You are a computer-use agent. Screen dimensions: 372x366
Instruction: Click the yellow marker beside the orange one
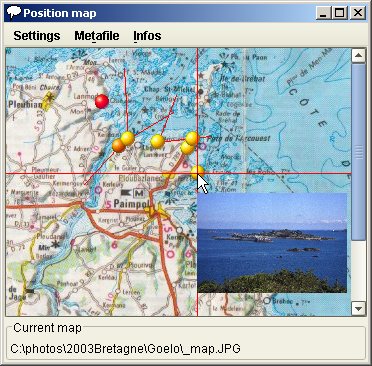128,138
